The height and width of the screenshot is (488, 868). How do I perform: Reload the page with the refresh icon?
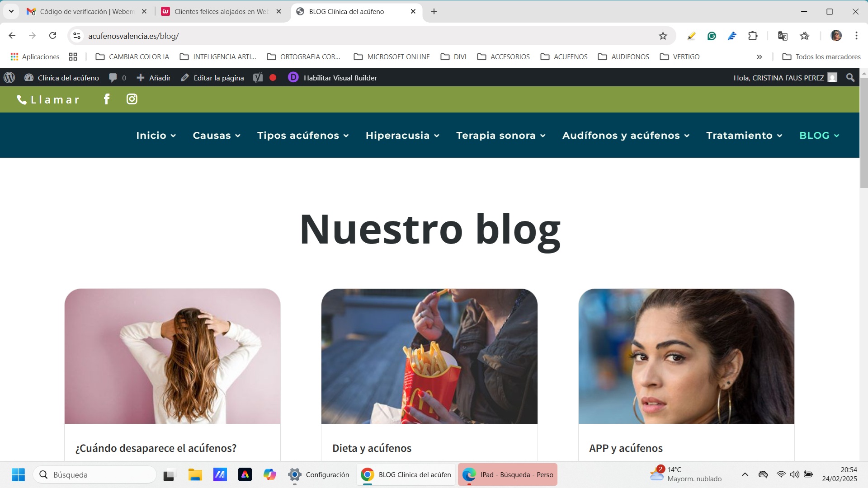click(52, 36)
